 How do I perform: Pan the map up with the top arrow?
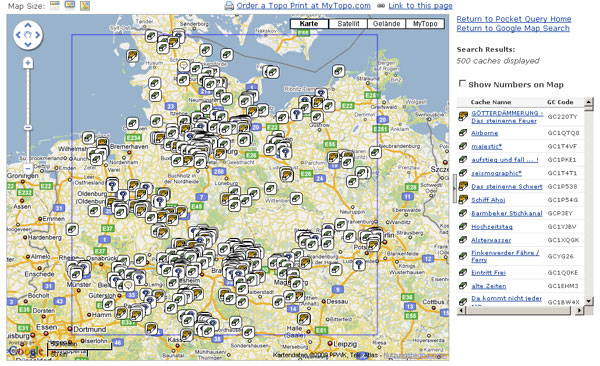[28, 25]
